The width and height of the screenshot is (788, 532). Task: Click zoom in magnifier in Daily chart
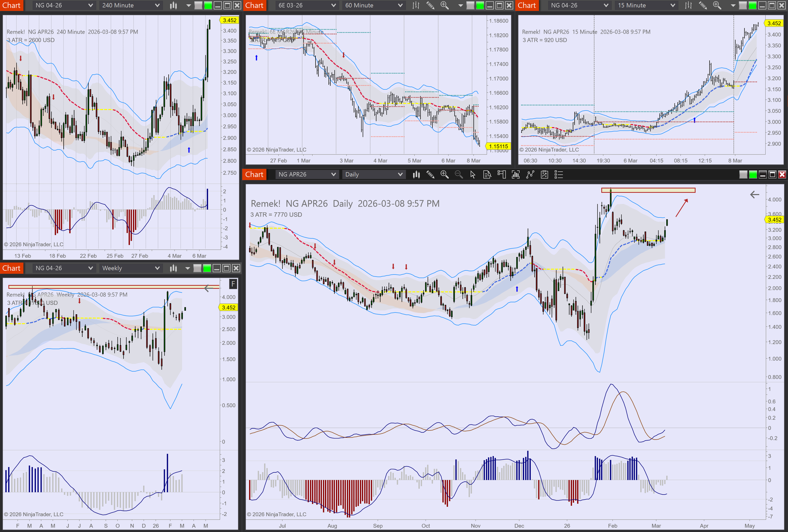point(444,175)
